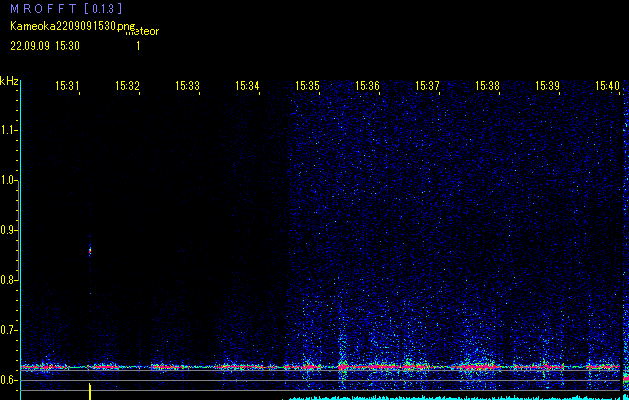Click the 15:39 time label
The height and width of the screenshot is (400, 629).
548,85
